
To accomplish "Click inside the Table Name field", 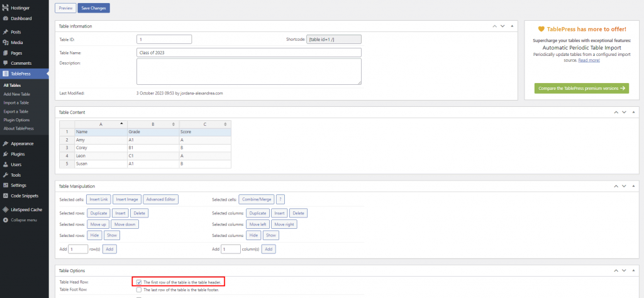I will 249,53.
